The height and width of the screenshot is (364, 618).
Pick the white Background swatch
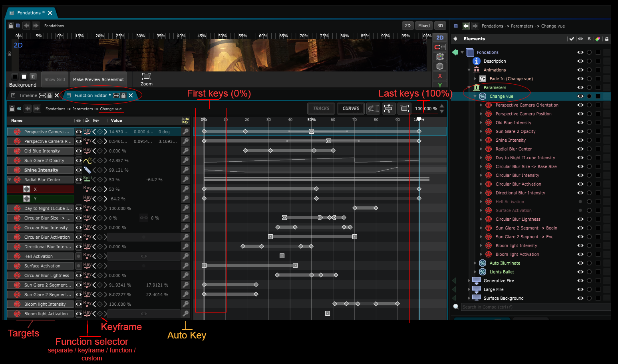point(24,77)
